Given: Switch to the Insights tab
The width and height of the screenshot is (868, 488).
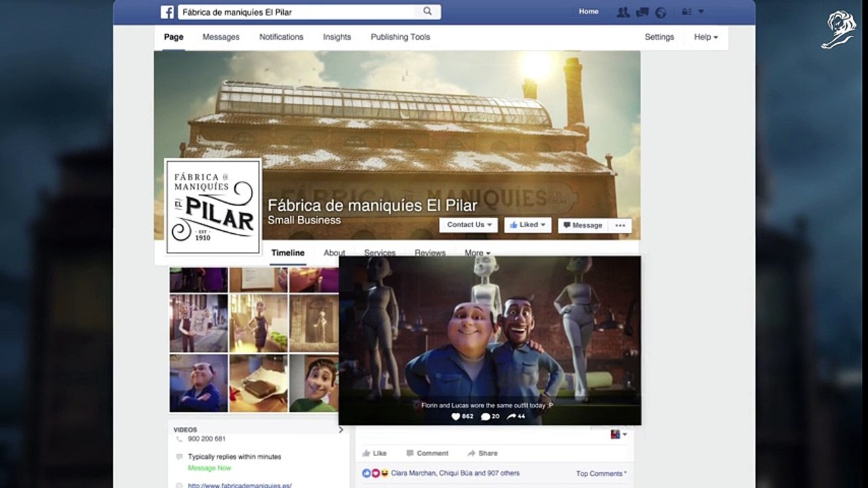Looking at the screenshot, I should pyautogui.click(x=337, y=37).
